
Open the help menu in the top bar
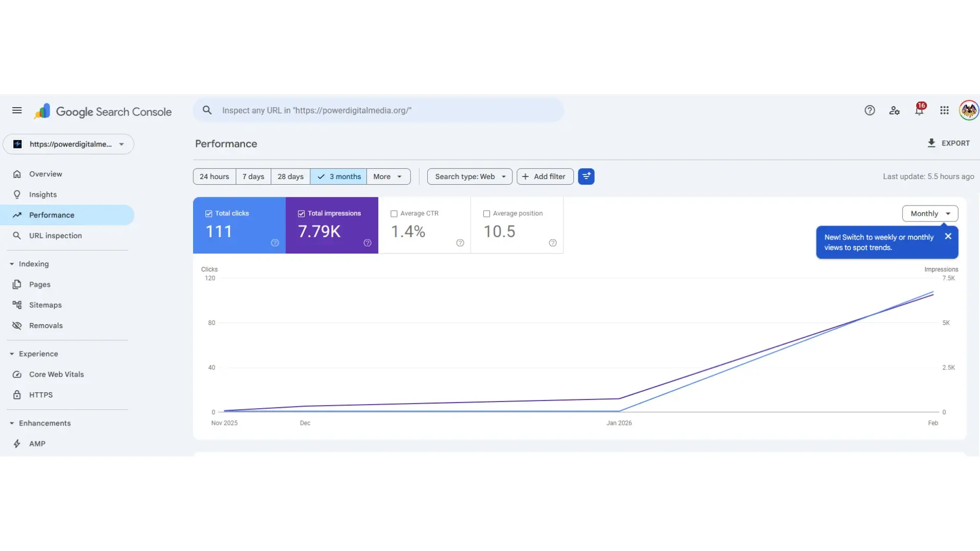point(869,110)
